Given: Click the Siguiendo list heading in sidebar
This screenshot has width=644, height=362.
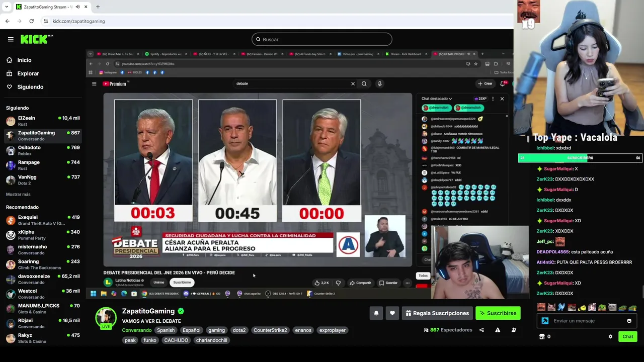Looking at the screenshot, I should pos(17,108).
